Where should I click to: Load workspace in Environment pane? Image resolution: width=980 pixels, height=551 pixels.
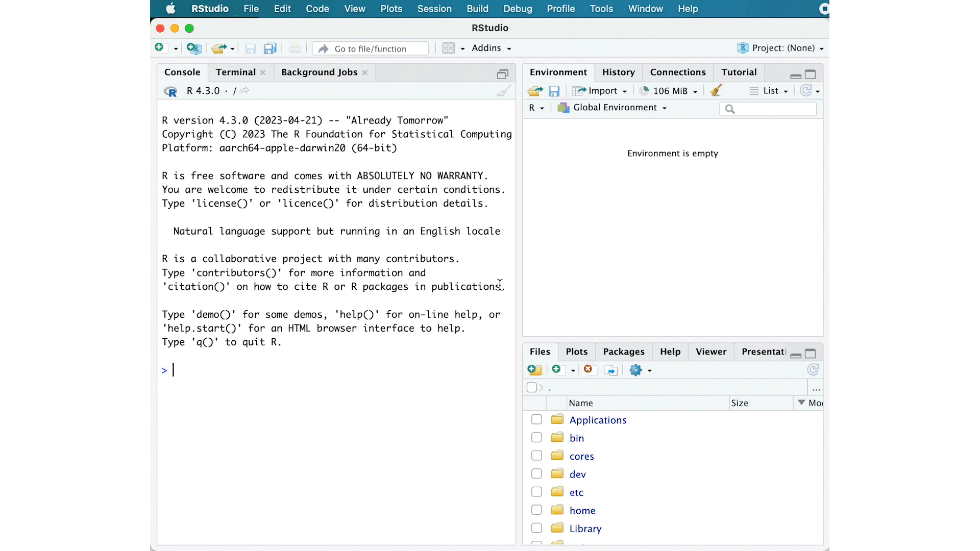[535, 91]
